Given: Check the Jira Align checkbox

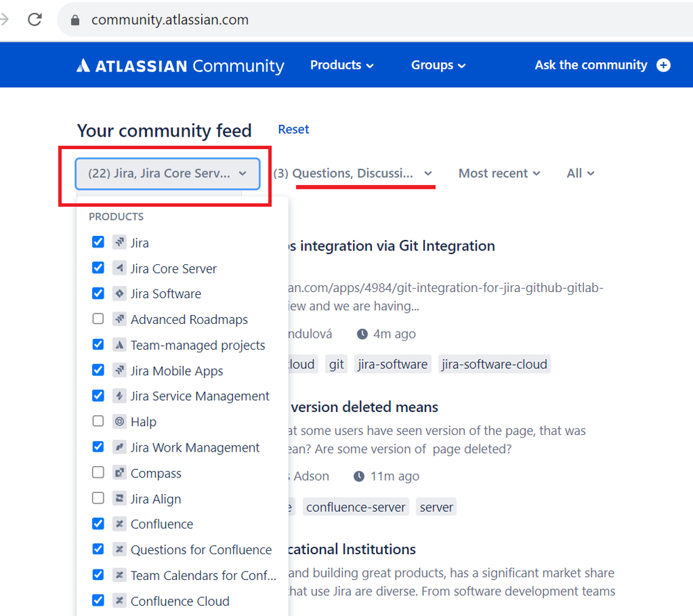Looking at the screenshot, I should click(98, 498).
